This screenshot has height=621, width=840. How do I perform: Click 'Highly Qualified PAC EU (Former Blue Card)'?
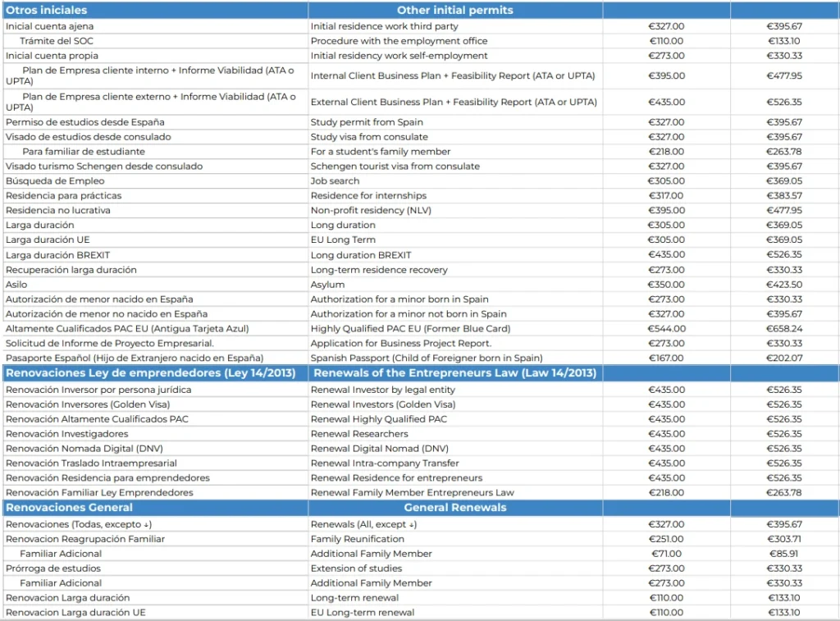click(x=410, y=328)
